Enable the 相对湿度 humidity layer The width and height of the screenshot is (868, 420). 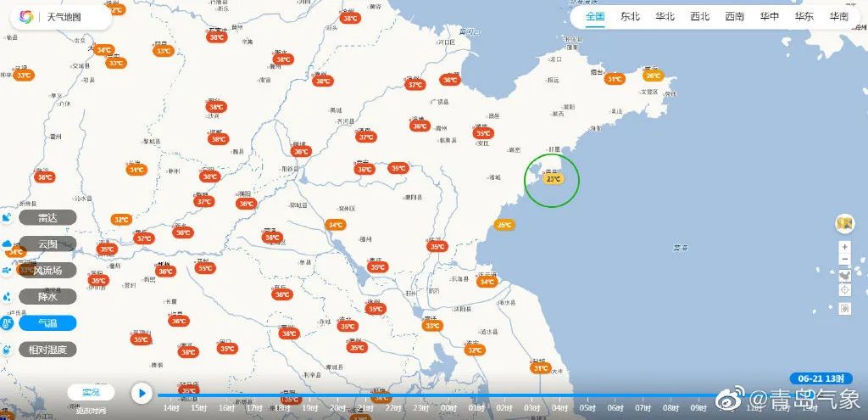[x=47, y=350]
